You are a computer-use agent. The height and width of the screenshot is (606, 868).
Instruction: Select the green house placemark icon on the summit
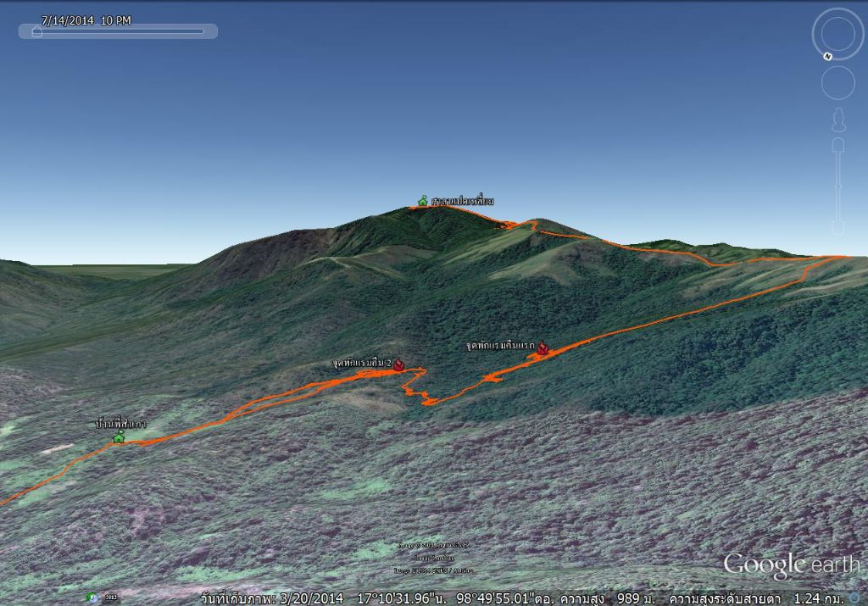[422, 201]
